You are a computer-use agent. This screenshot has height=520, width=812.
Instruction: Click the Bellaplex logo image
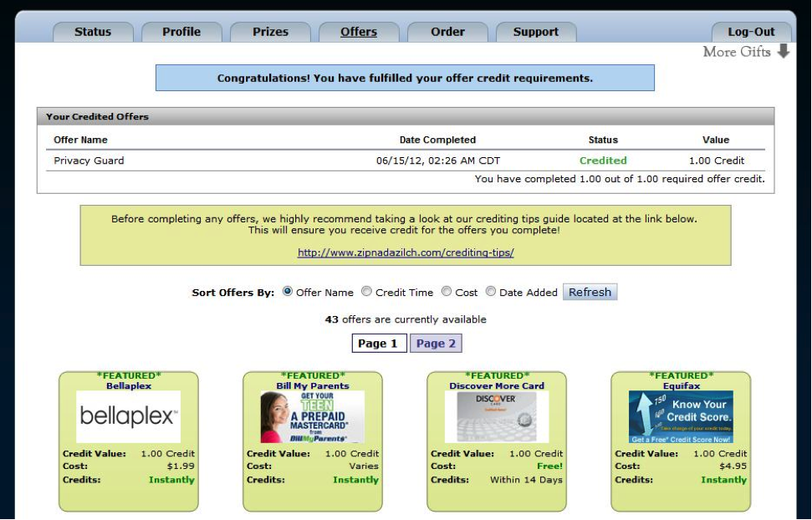click(129, 417)
